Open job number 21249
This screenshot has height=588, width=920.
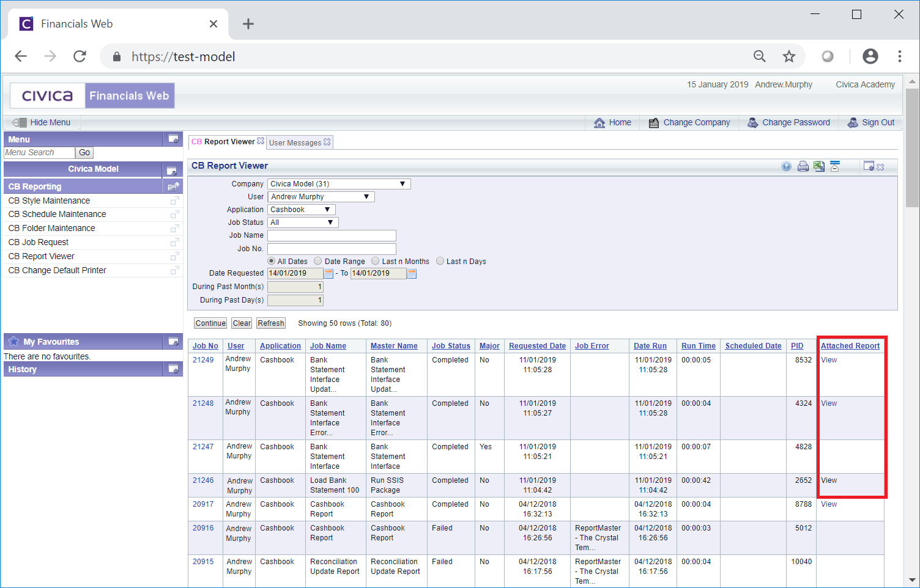pos(203,360)
